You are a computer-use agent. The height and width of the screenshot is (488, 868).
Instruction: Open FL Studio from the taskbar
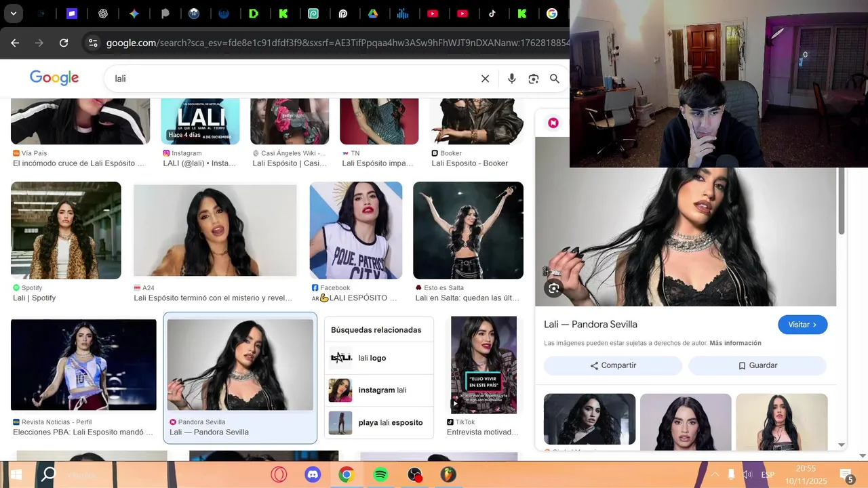[x=448, y=474]
